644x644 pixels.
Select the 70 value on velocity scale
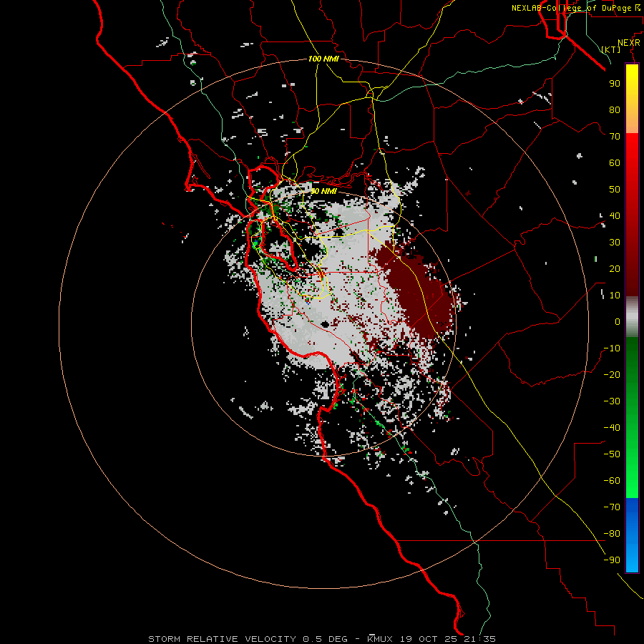[x=615, y=137]
